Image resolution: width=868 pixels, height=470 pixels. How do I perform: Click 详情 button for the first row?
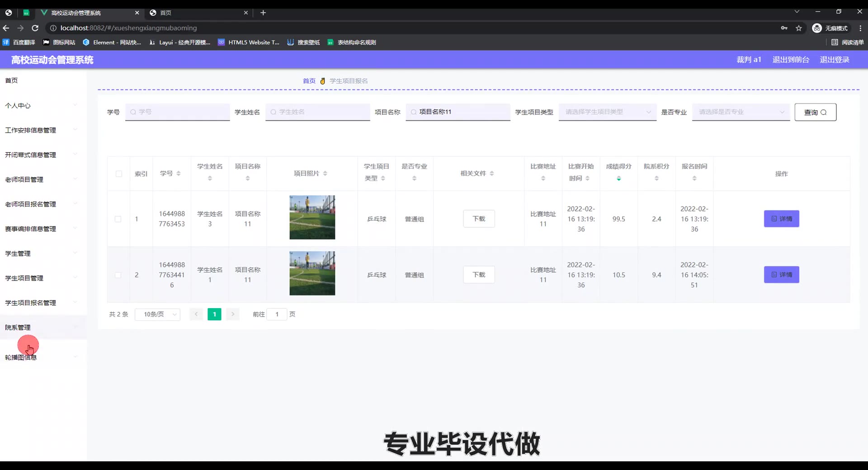click(x=781, y=219)
